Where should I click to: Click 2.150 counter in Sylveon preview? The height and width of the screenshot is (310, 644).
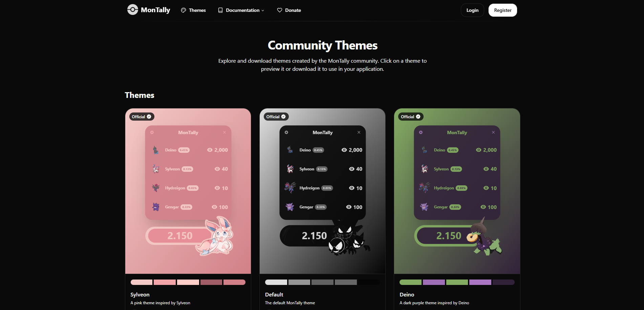180,236
